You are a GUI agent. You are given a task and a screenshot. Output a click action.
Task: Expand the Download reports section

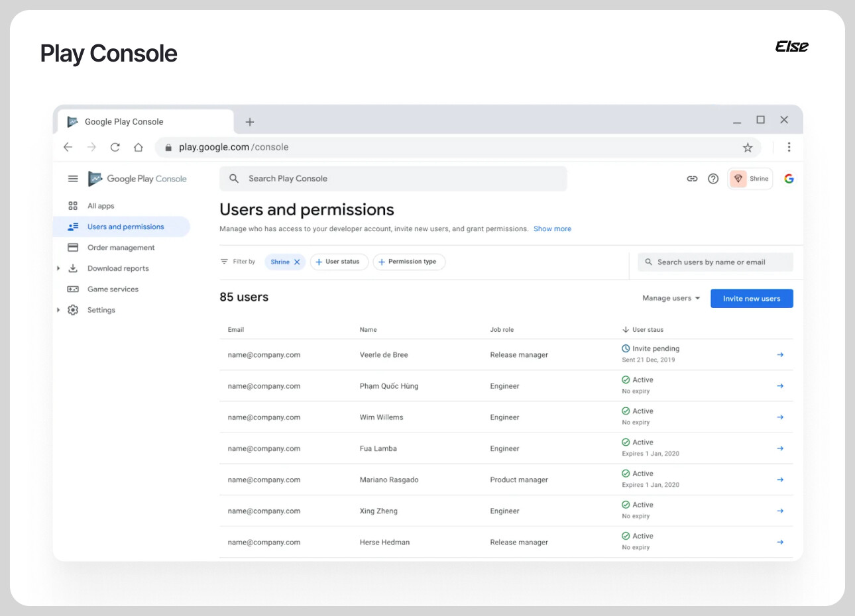click(x=58, y=268)
